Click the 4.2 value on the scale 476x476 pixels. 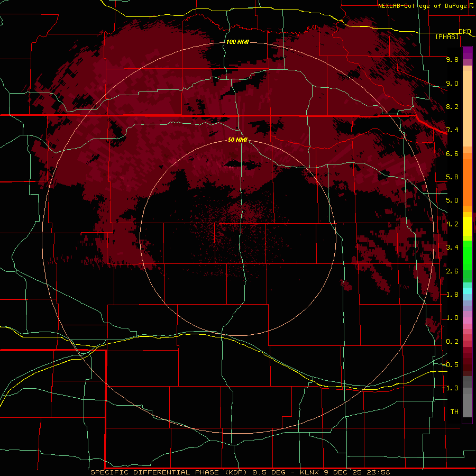tap(452, 224)
